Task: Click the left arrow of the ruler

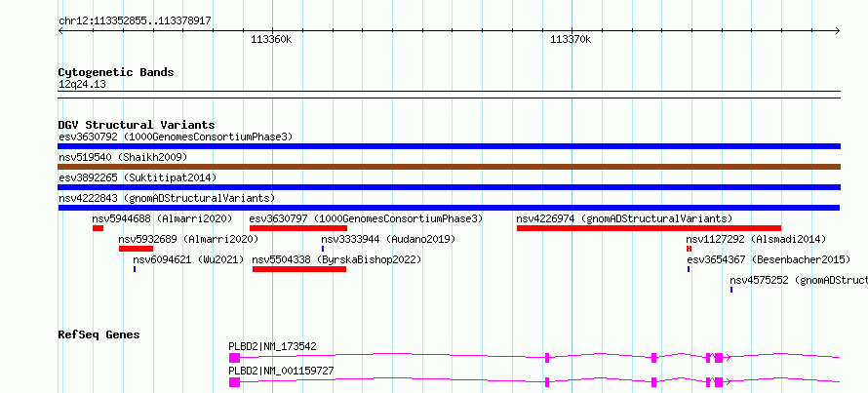Action: pos(60,31)
